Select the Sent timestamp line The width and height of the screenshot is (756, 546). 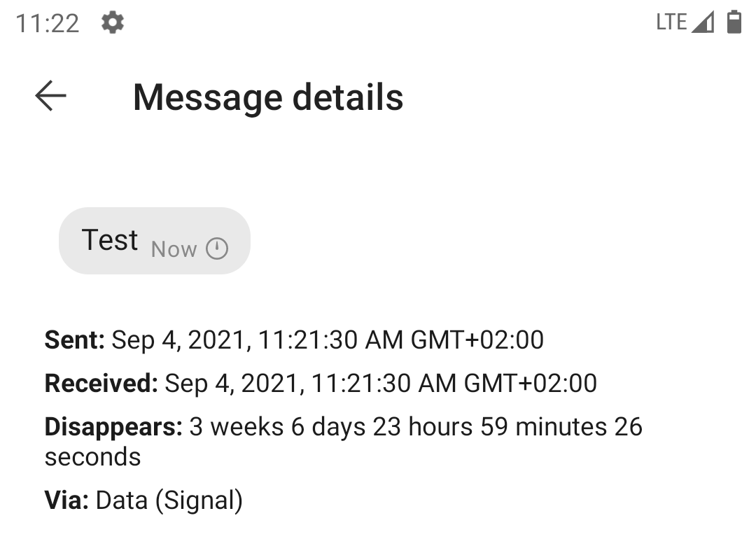click(x=294, y=339)
